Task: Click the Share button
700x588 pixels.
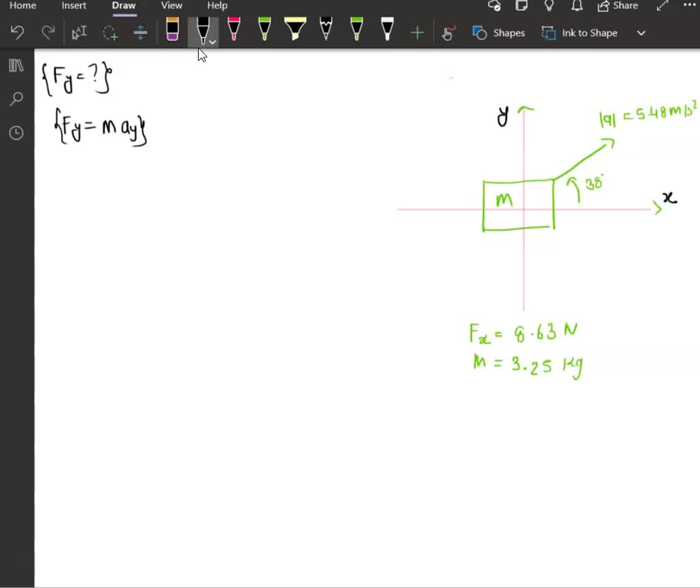Action: (617, 5)
